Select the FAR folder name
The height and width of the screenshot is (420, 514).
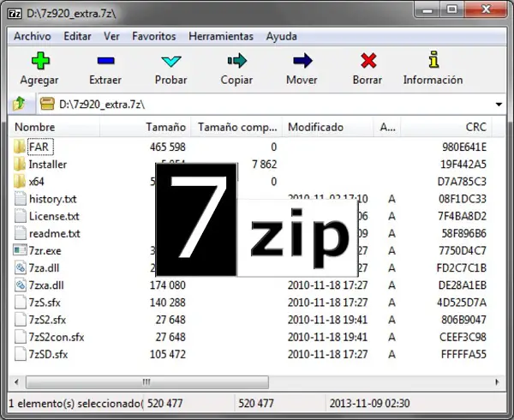coord(39,147)
